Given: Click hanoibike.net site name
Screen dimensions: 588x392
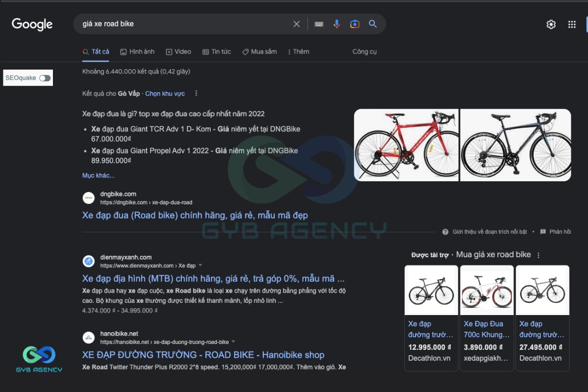Looking at the screenshot, I should [x=119, y=334].
